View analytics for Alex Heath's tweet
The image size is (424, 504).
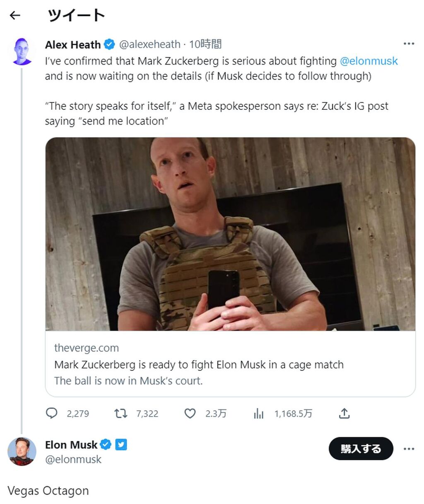tap(259, 413)
